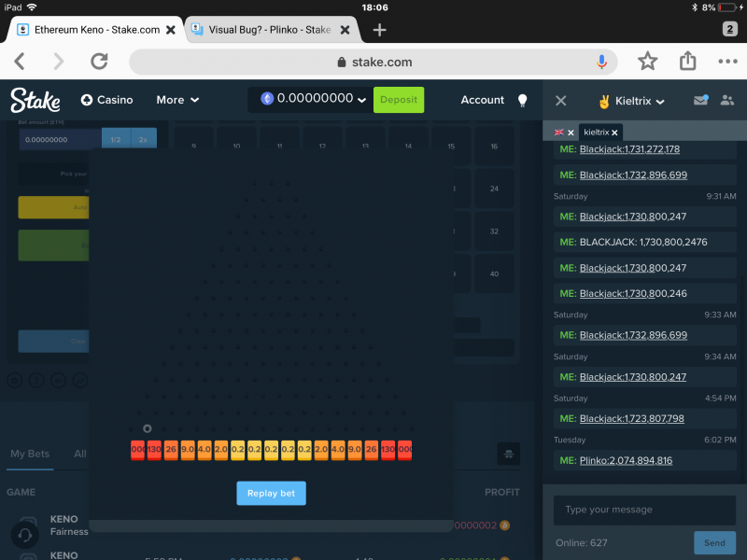Select Keno number tile 40

pyautogui.click(x=494, y=273)
